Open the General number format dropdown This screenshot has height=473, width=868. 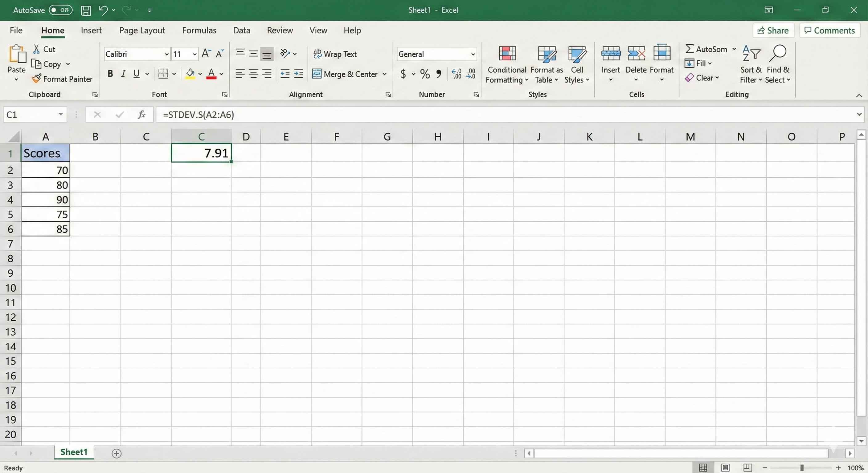[x=473, y=54]
